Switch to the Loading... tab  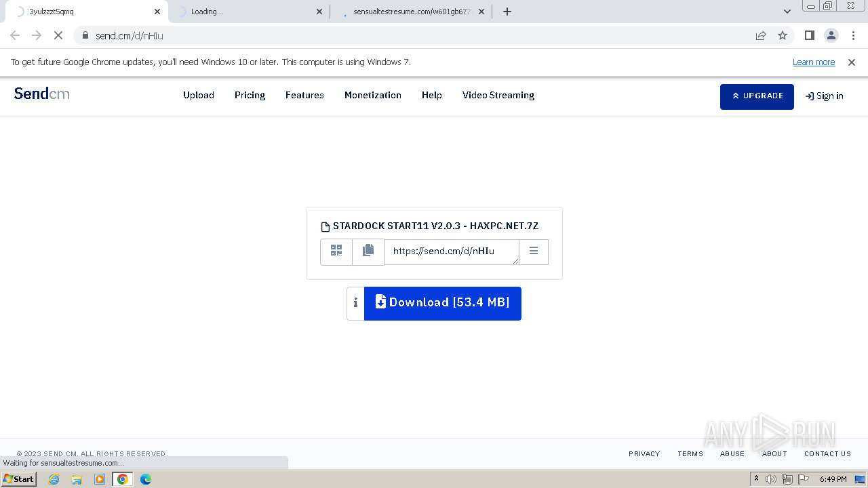click(x=248, y=12)
